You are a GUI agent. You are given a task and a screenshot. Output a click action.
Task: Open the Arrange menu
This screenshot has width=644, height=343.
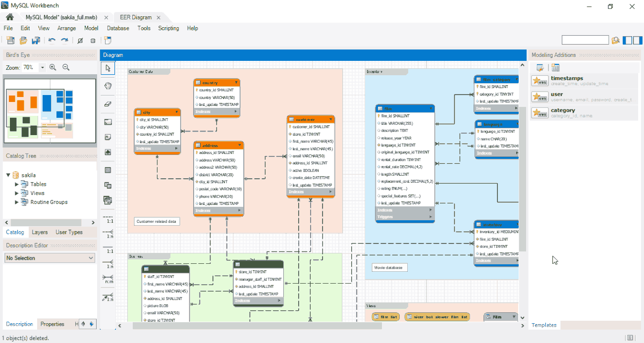click(67, 28)
